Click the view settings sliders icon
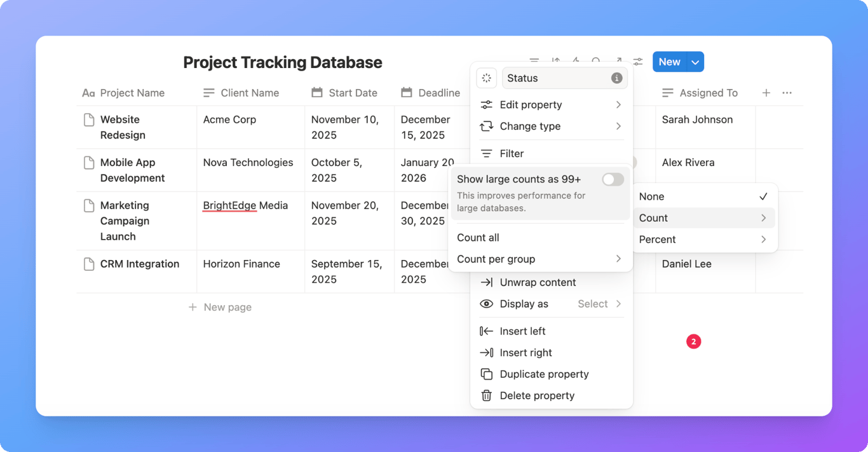 638,61
